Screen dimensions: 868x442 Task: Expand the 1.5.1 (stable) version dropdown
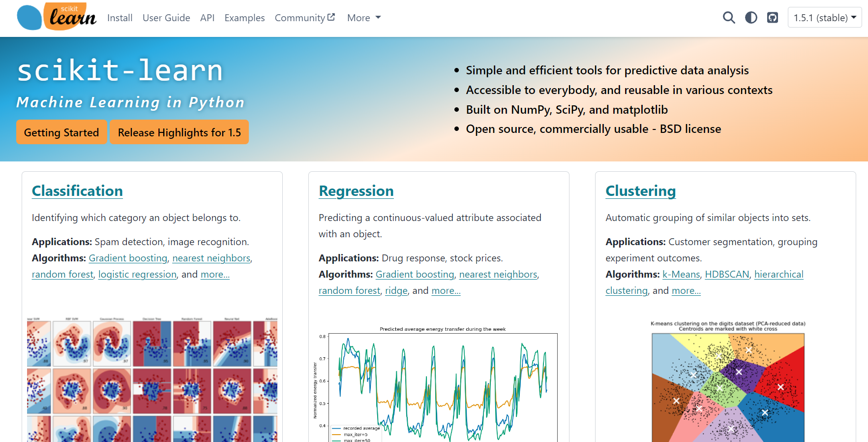tap(825, 18)
